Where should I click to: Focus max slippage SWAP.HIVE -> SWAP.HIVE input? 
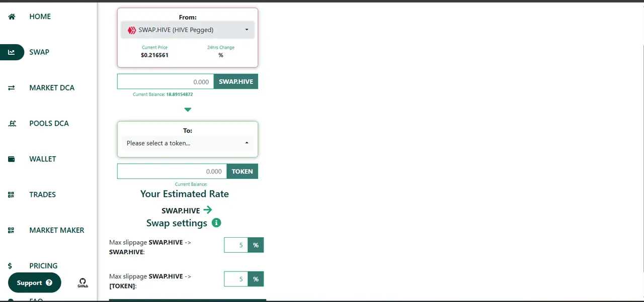[x=236, y=245]
